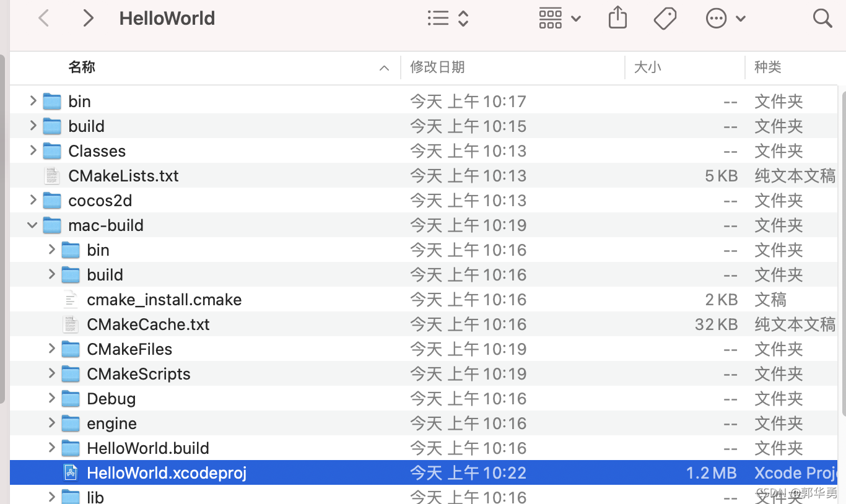846x504 pixels.
Task: Sort by the 种类 column header
Action: 768,67
